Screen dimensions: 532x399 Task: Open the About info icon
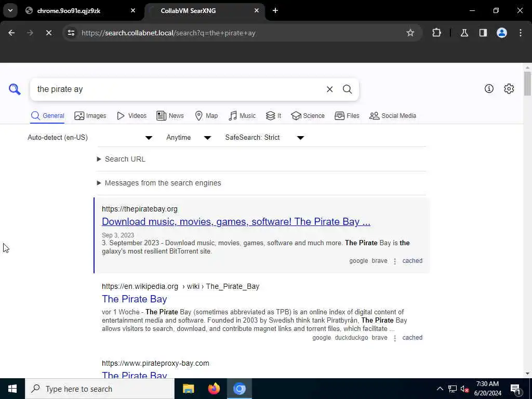tap(489, 88)
